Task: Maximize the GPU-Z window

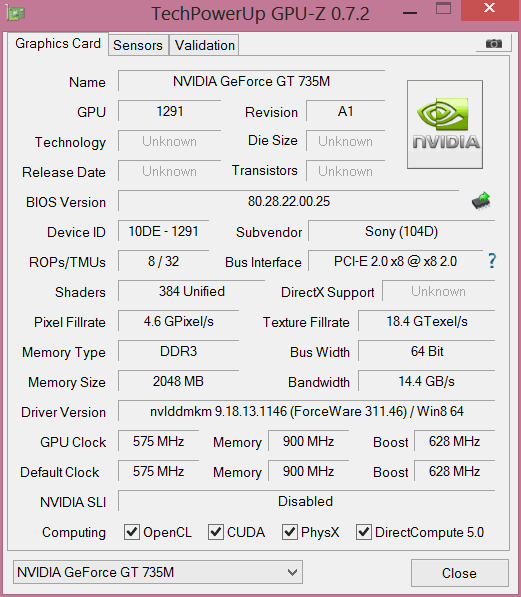Action: pyautogui.click(x=443, y=8)
